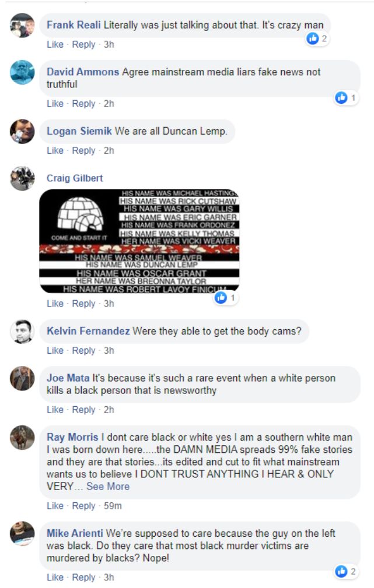
Task: Open the 59m timestamp on Ray Morris comment
Action: pyautogui.click(x=113, y=506)
